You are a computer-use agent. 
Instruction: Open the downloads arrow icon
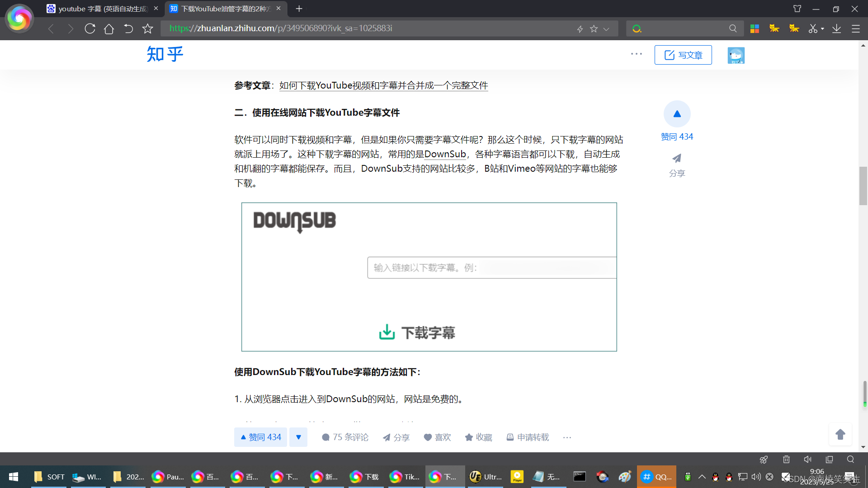pyautogui.click(x=837, y=28)
